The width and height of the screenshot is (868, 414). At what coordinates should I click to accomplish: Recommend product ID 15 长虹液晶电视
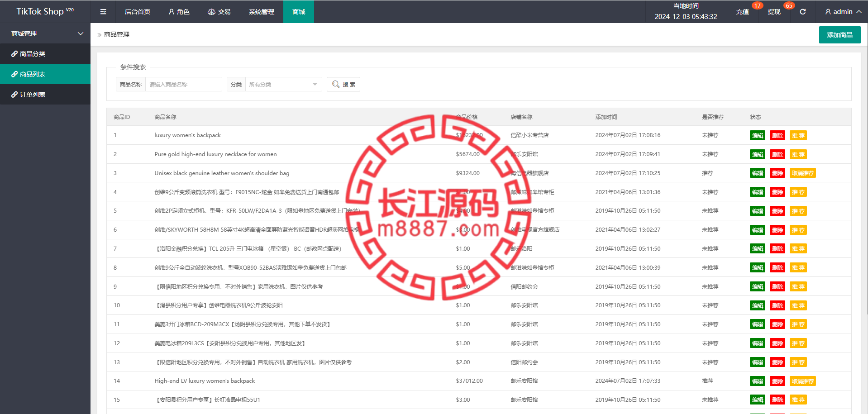pyautogui.click(x=798, y=400)
